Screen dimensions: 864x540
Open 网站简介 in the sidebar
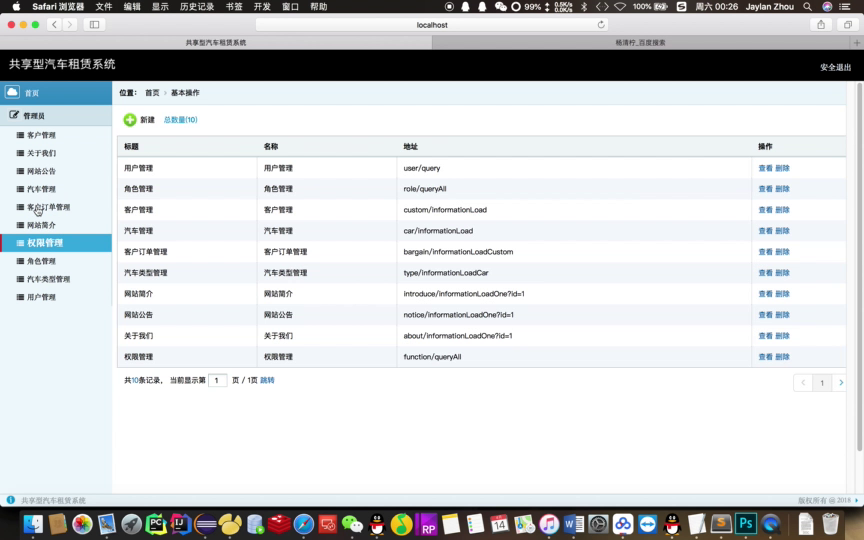point(41,225)
